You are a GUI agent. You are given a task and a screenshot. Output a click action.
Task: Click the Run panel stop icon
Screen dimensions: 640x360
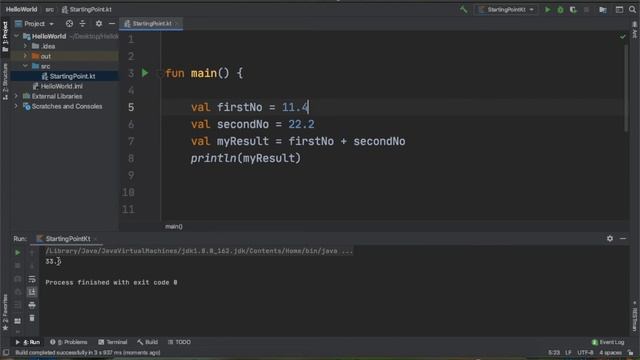tap(18, 266)
